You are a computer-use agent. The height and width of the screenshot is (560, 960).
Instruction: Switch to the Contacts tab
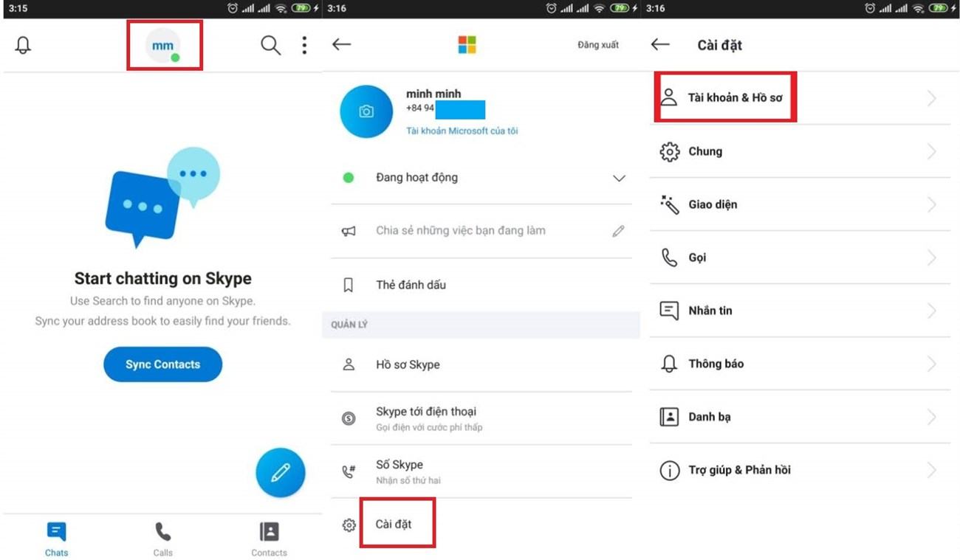269,539
